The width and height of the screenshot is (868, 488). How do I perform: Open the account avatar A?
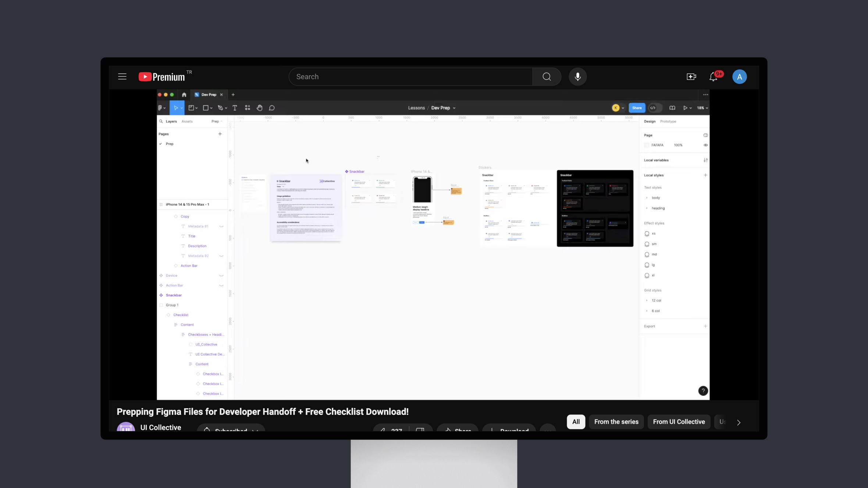(x=739, y=76)
